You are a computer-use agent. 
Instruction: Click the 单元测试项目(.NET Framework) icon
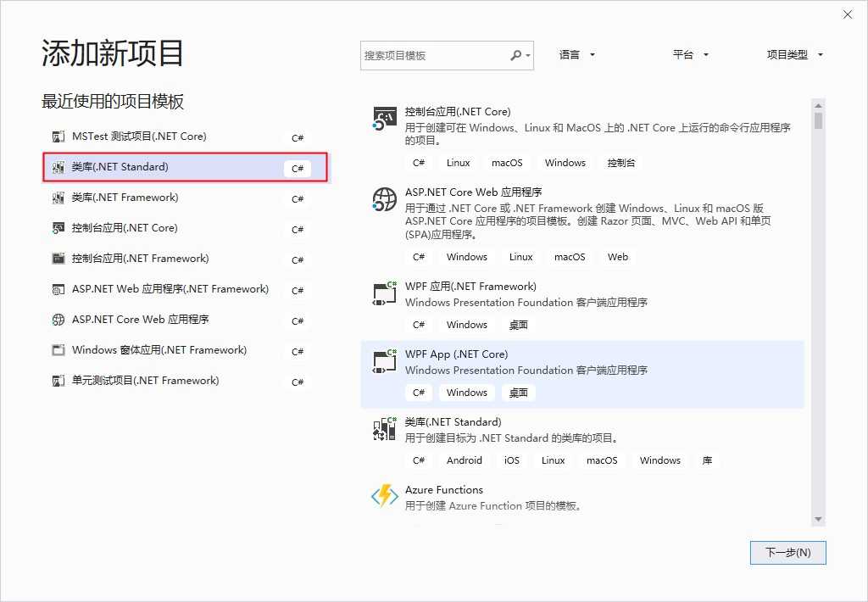58,381
